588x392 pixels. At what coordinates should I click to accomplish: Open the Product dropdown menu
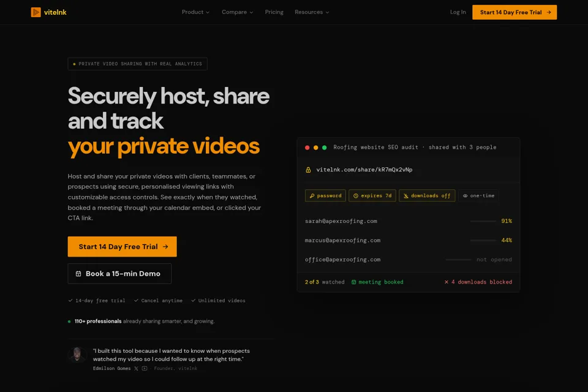[x=195, y=12]
